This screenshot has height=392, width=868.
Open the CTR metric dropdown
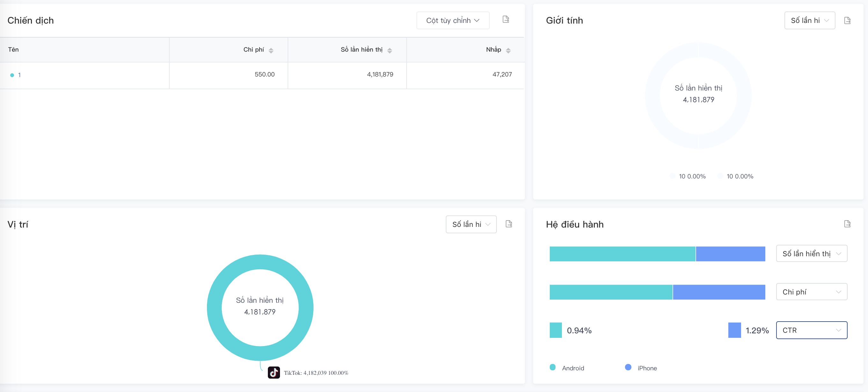pos(812,330)
